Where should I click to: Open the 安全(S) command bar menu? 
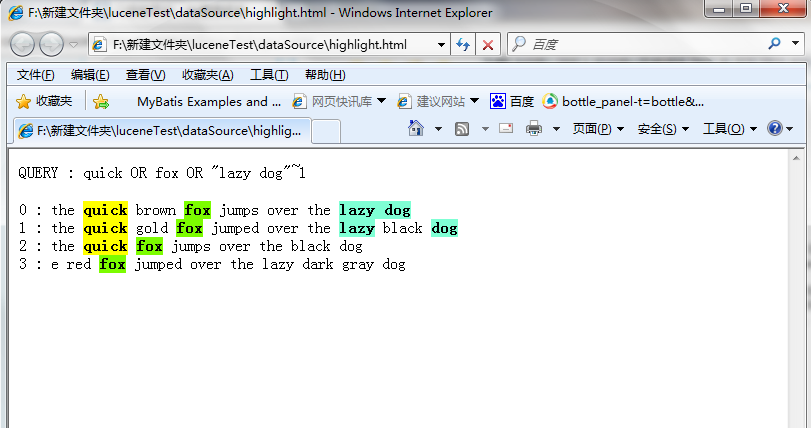tap(663, 129)
